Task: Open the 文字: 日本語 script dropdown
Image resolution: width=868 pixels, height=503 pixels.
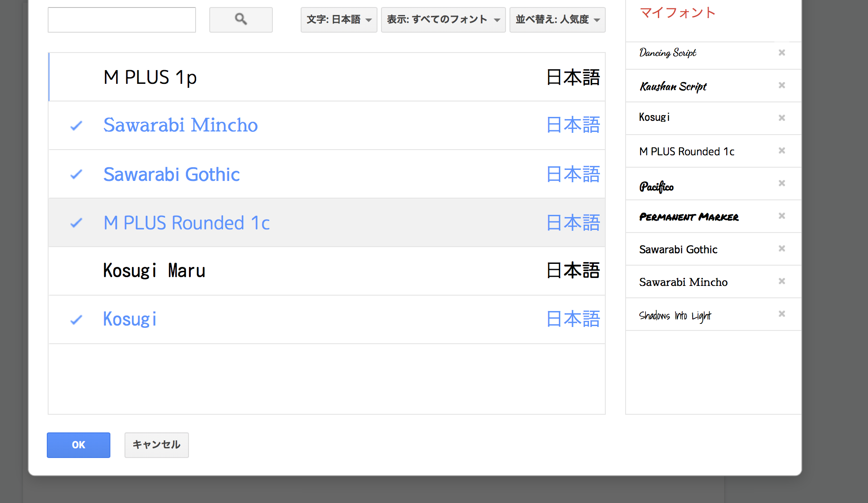Action: pos(339,19)
